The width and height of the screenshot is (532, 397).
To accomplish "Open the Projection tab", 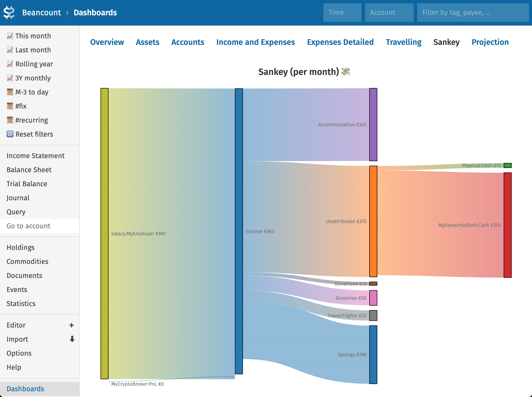I will pos(490,42).
